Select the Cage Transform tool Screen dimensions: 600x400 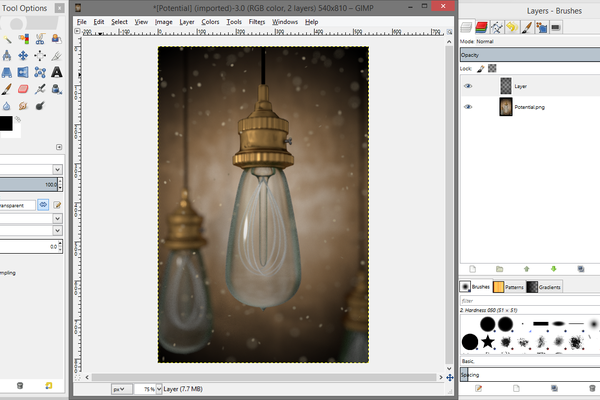[x=40, y=72]
